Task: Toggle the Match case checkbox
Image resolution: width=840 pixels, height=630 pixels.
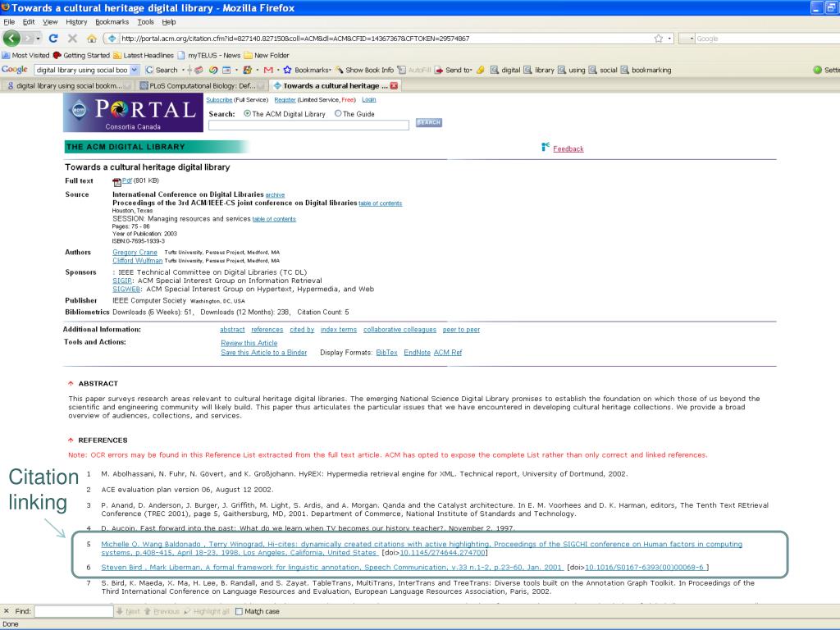Action: point(239,611)
